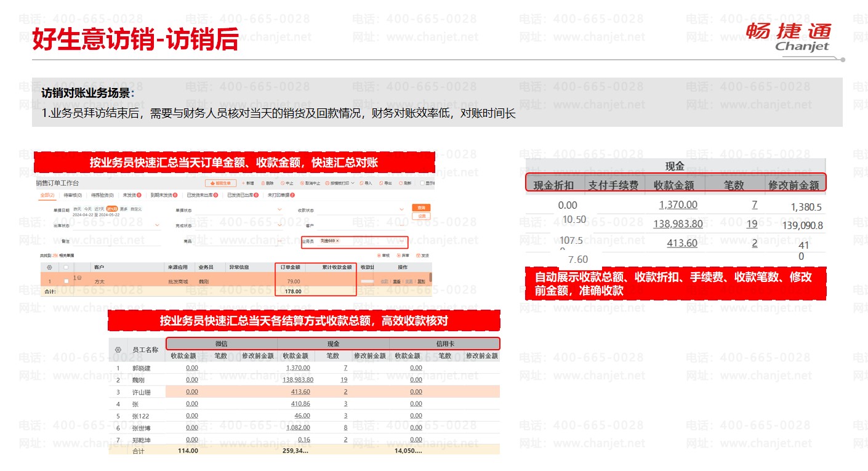Image resolution: width=868 pixels, height=471 pixels.
Task: Select the 今天 date quick filter
Action: [x=88, y=209]
